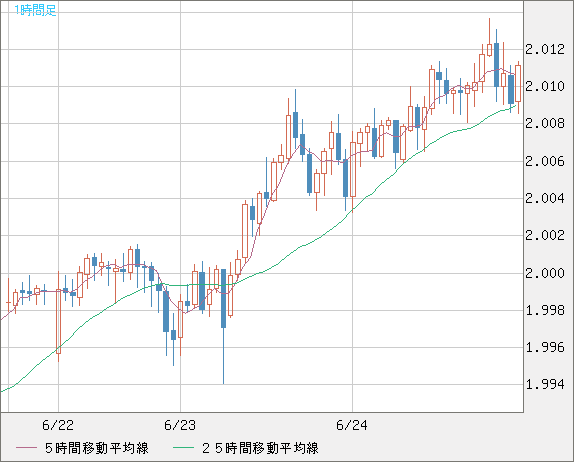
Task: Click the 1.998 price axis label
Action: click(x=545, y=310)
